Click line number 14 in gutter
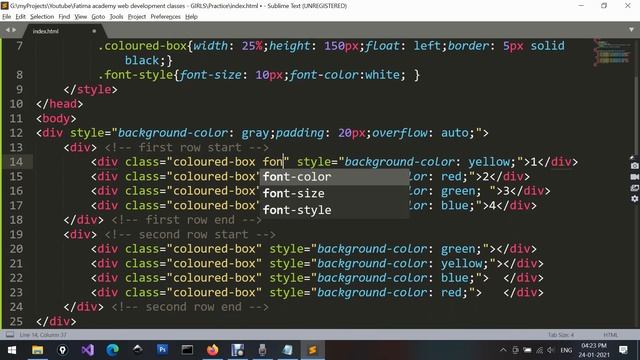Image resolution: width=640 pixels, height=360 pixels. click(16, 162)
